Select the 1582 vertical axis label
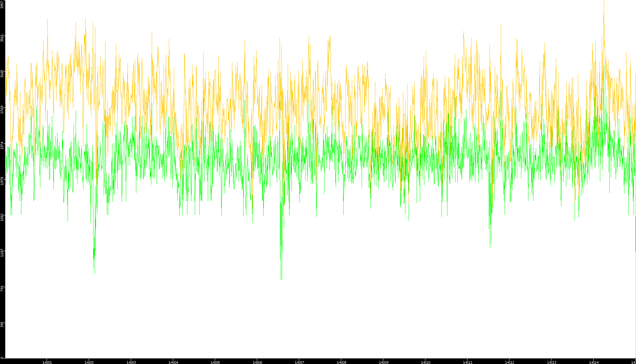636x364 pixels. [x=2, y=217]
